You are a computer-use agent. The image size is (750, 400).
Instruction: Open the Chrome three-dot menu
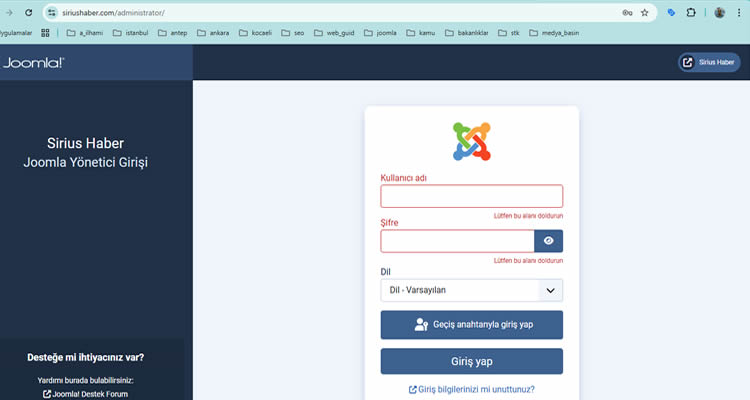tap(739, 13)
